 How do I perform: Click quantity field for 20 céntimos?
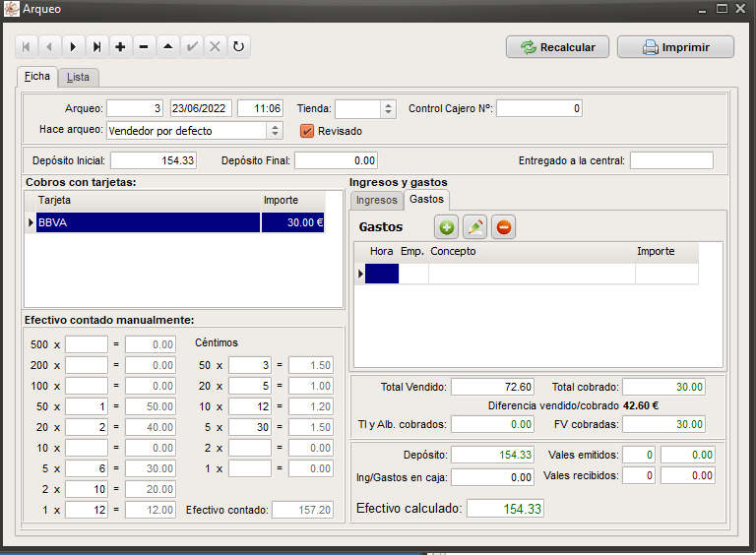(250, 386)
